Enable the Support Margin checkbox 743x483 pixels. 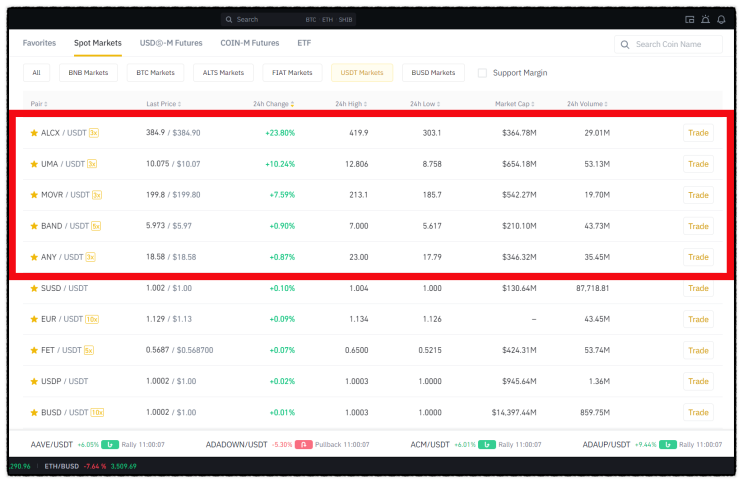pyautogui.click(x=482, y=73)
